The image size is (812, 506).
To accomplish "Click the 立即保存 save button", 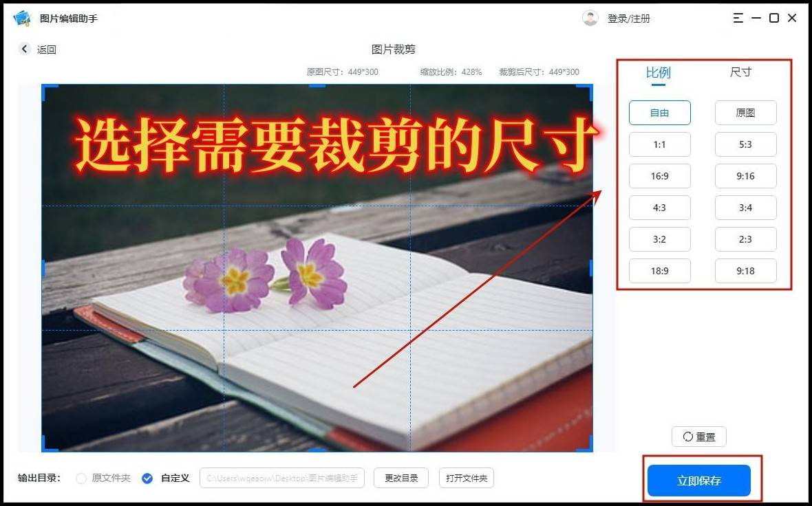I will tap(698, 481).
